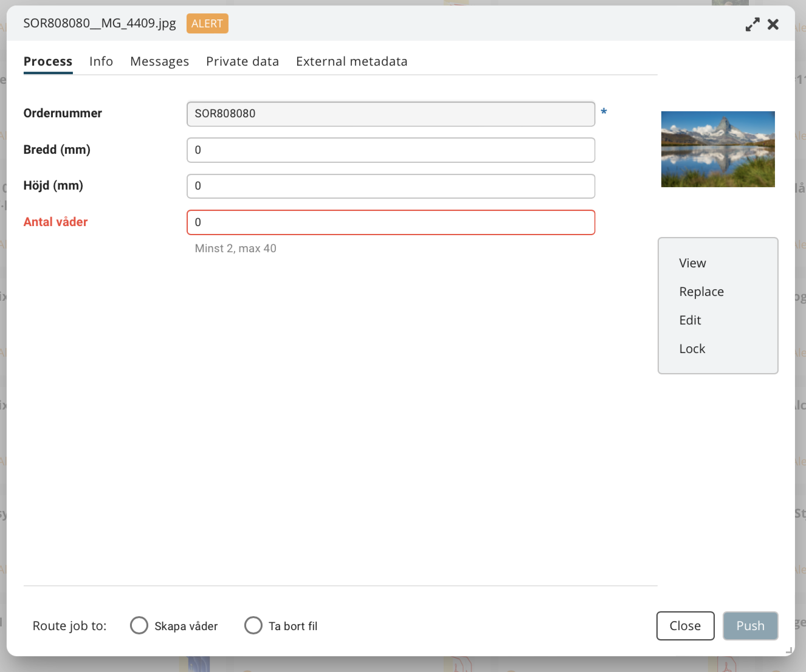Open the mountain lake image thumbnail
The width and height of the screenshot is (806, 672).
tap(717, 149)
